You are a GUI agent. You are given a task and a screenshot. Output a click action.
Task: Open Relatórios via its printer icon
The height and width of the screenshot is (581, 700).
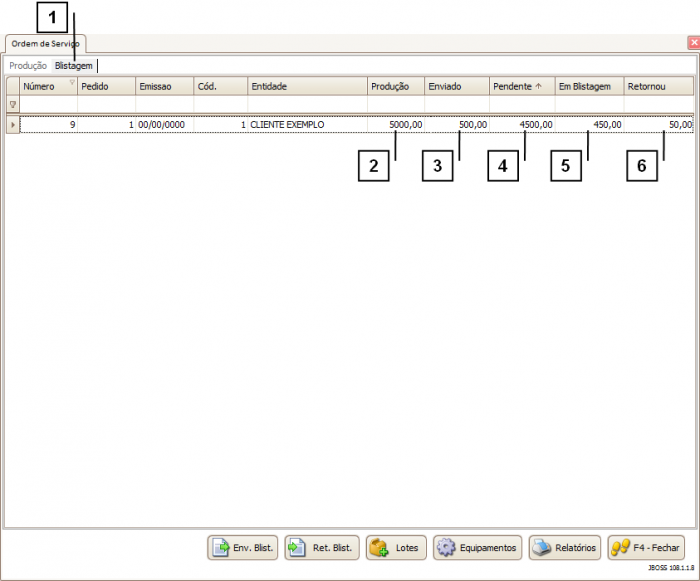pyautogui.click(x=541, y=548)
